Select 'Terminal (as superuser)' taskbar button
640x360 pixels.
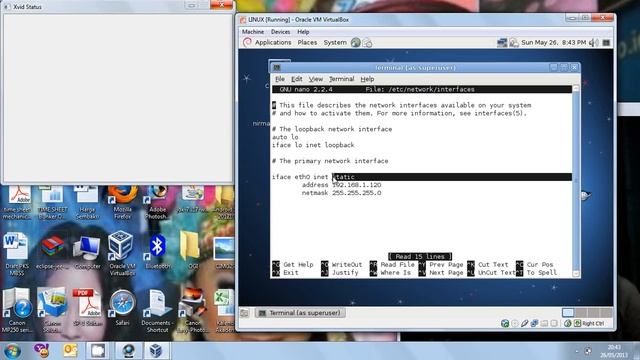[300, 313]
